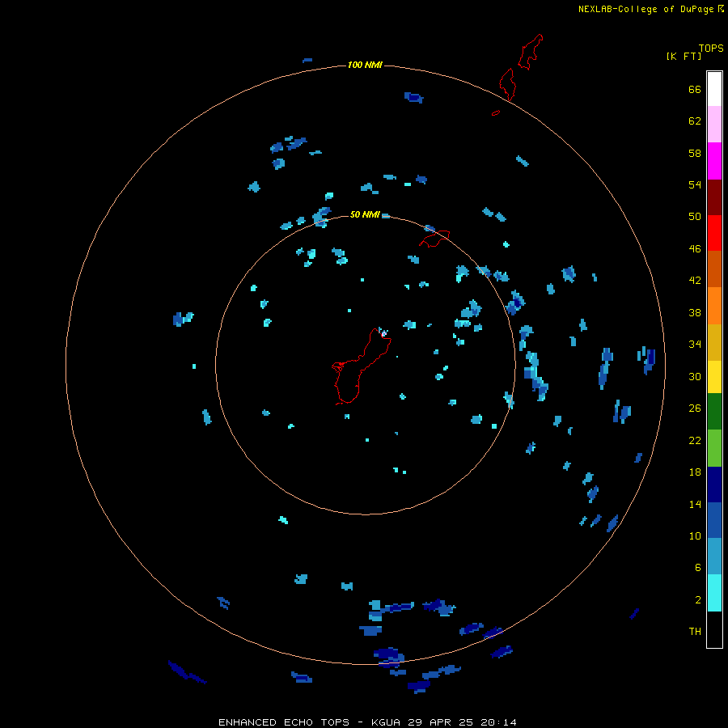Click the 'NEXLAB-College of DuPage' credit text
Viewport: 728px width, 728px height.
pos(645,9)
